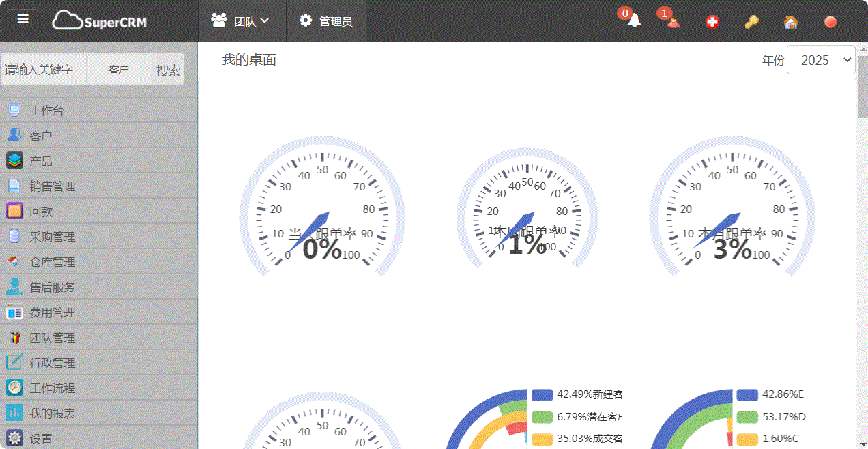
Task: Click the 工作台 sidebar label
Action: click(x=46, y=111)
